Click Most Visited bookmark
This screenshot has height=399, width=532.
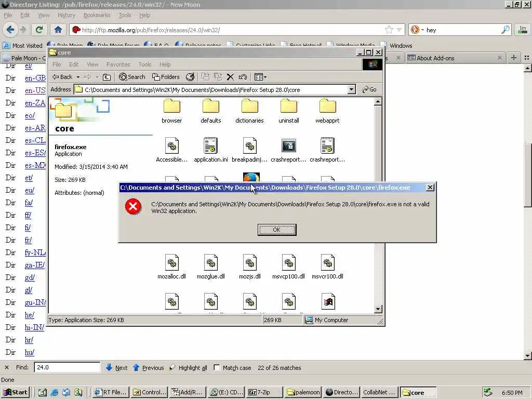click(x=22, y=46)
